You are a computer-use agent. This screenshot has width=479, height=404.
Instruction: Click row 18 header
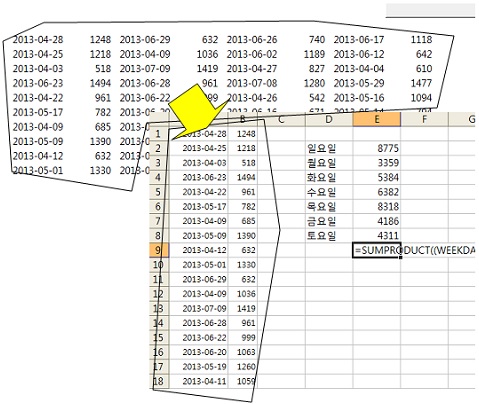[x=159, y=381]
